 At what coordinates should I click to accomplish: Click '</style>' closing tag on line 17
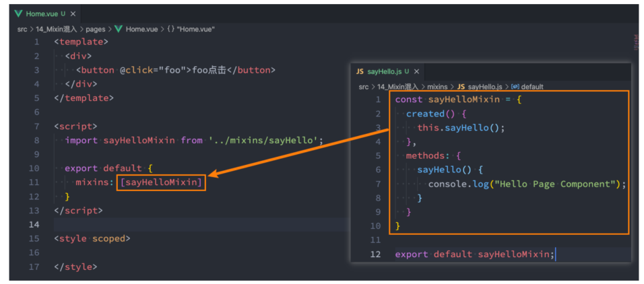75,267
